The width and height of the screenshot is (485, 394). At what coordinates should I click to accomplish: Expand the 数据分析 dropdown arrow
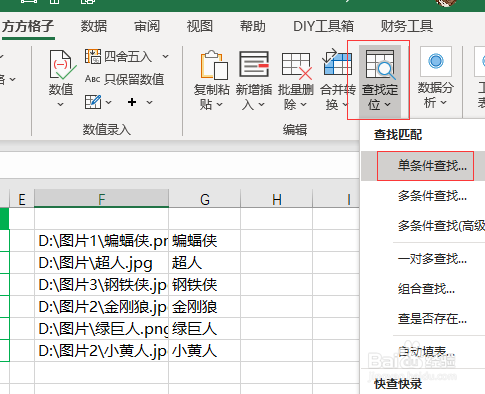click(x=443, y=102)
